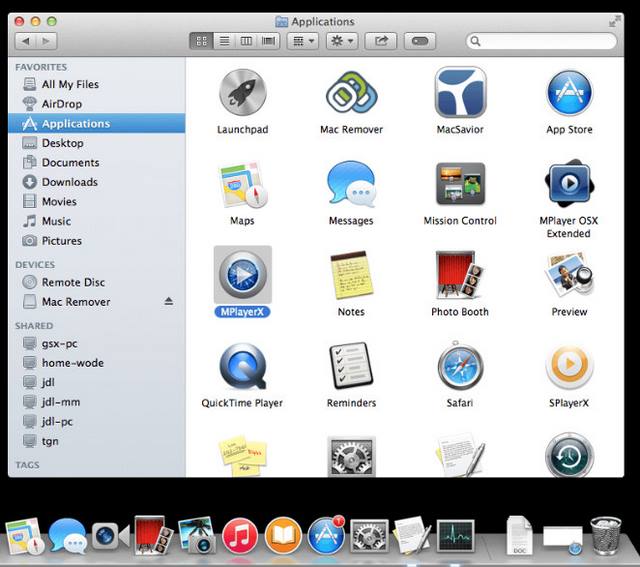
Task: Open the Trash in the Dock
Action: 606,535
